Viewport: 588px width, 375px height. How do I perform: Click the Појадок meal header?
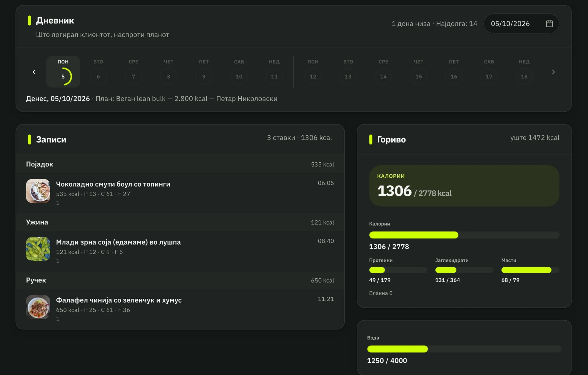click(x=180, y=164)
